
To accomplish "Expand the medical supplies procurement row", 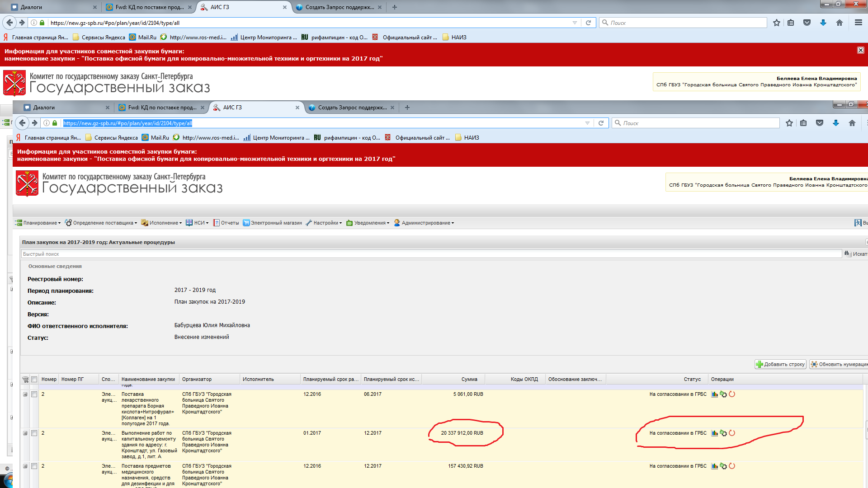I will [25, 466].
